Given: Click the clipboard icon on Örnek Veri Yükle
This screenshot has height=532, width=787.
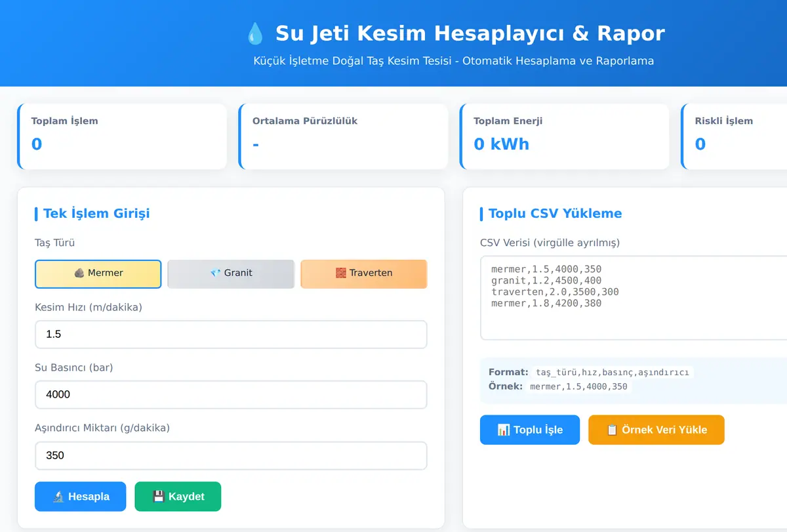Looking at the screenshot, I should [612, 430].
